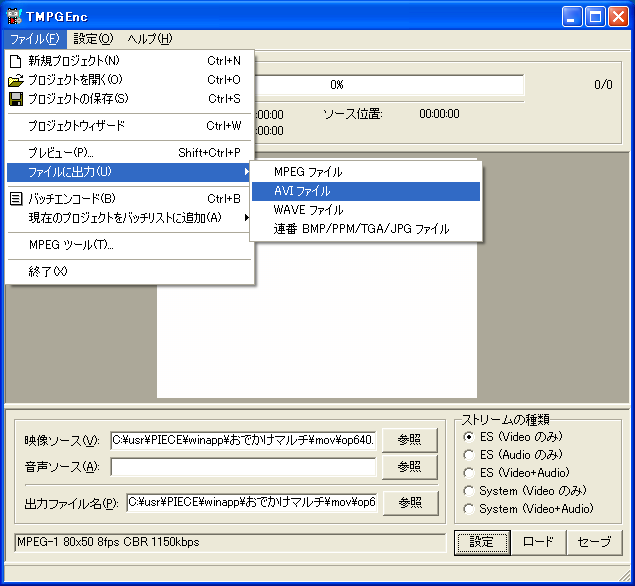This screenshot has height=586, width=635.
Task: Open MPEG ツール(T)... from the menu
Action: point(130,245)
